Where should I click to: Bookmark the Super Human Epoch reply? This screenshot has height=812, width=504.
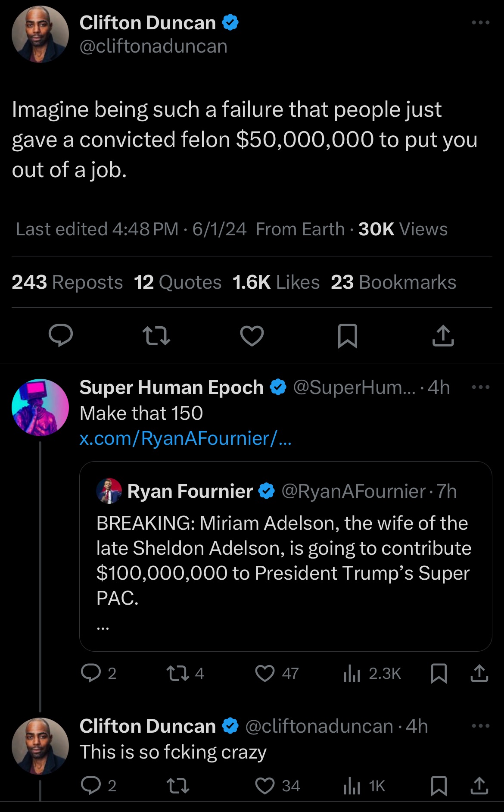pos(439,673)
